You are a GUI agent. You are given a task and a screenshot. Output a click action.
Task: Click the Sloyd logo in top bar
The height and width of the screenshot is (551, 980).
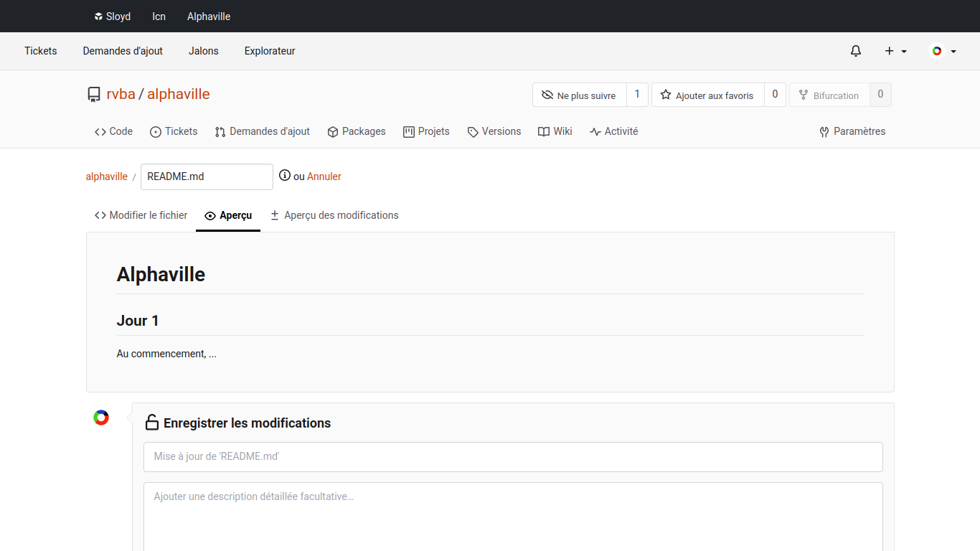click(98, 17)
